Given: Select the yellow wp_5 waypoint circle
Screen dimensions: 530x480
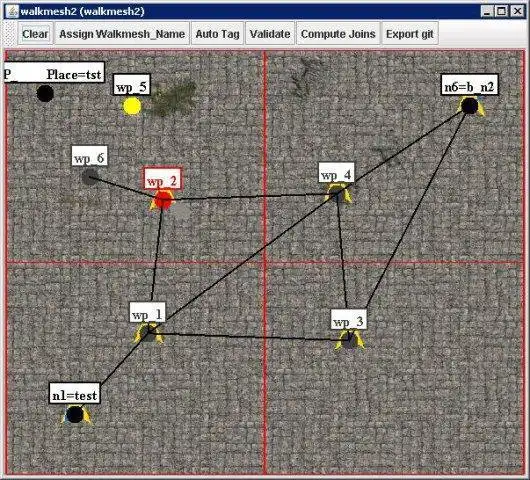Looking at the screenshot, I should pyautogui.click(x=132, y=106).
